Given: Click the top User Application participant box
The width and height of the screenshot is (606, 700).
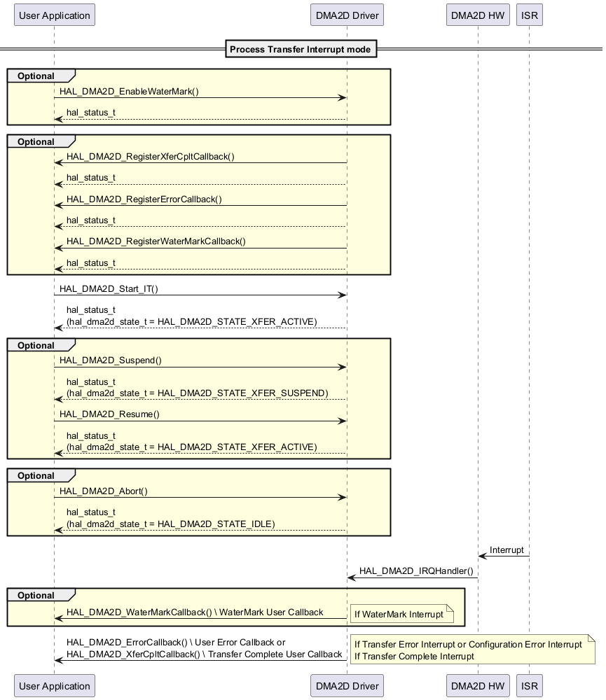Looking at the screenshot, I should 54,15.
